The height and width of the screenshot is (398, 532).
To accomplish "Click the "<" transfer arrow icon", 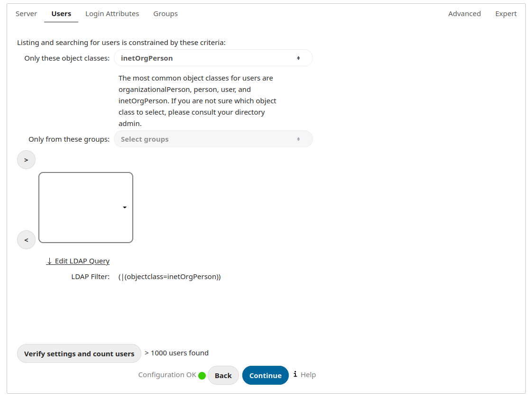I will [x=26, y=240].
